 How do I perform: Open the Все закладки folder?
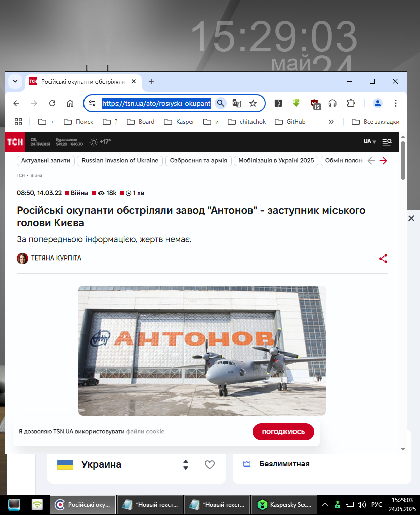tap(375, 122)
